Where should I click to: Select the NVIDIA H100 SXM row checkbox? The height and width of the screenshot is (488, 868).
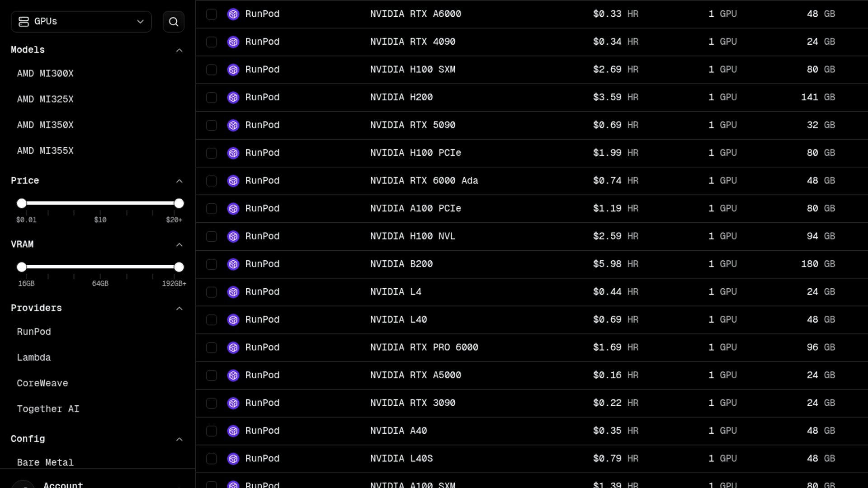tap(212, 70)
